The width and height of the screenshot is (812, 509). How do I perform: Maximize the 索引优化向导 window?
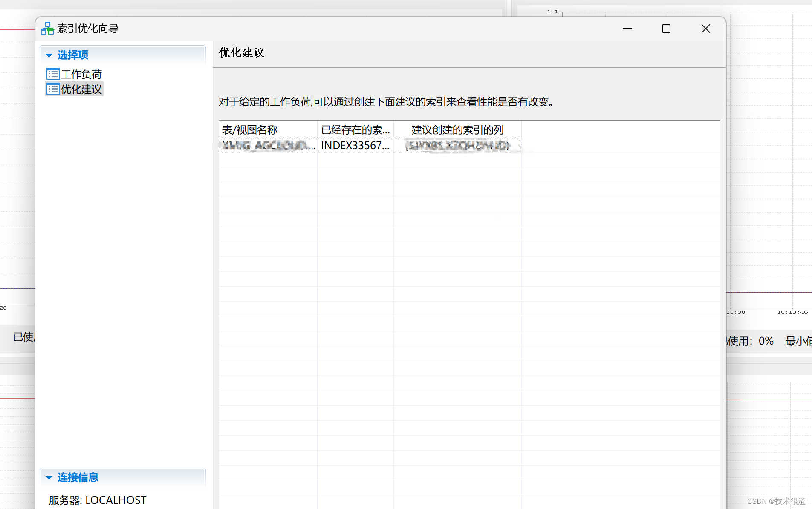point(666,29)
